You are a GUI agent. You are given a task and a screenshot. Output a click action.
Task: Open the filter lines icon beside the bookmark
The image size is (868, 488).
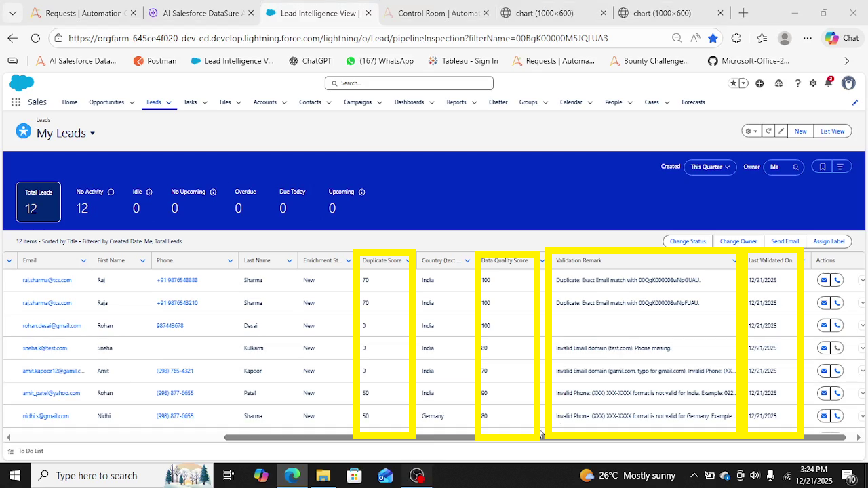point(840,167)
